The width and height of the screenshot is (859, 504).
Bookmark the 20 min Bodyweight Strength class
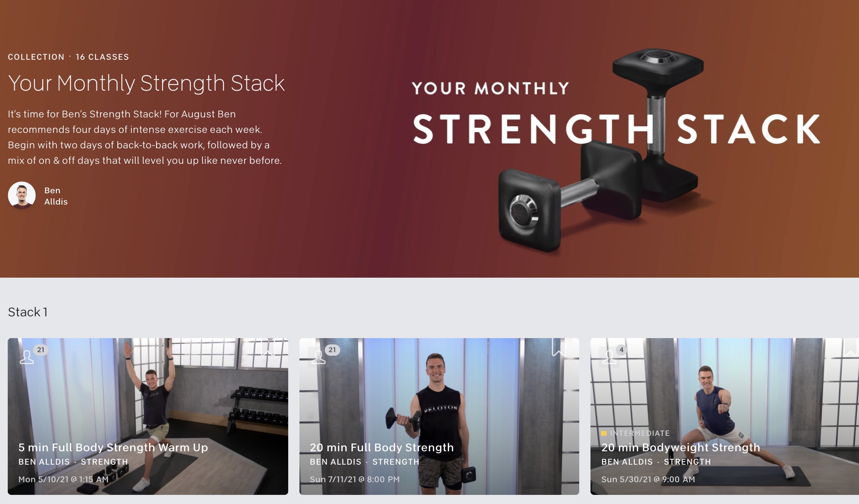(x=850, y=347)
